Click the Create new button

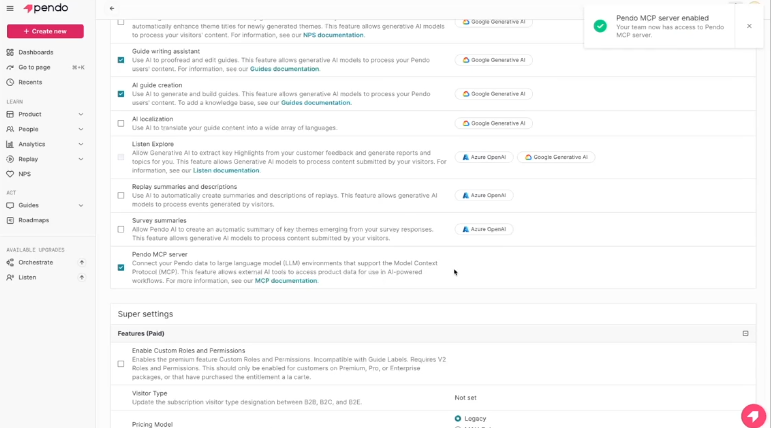(45, 31)
